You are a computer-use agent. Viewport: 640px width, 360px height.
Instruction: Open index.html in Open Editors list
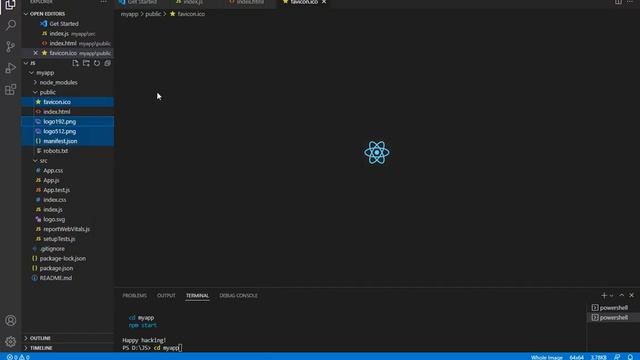pos(63,43)
